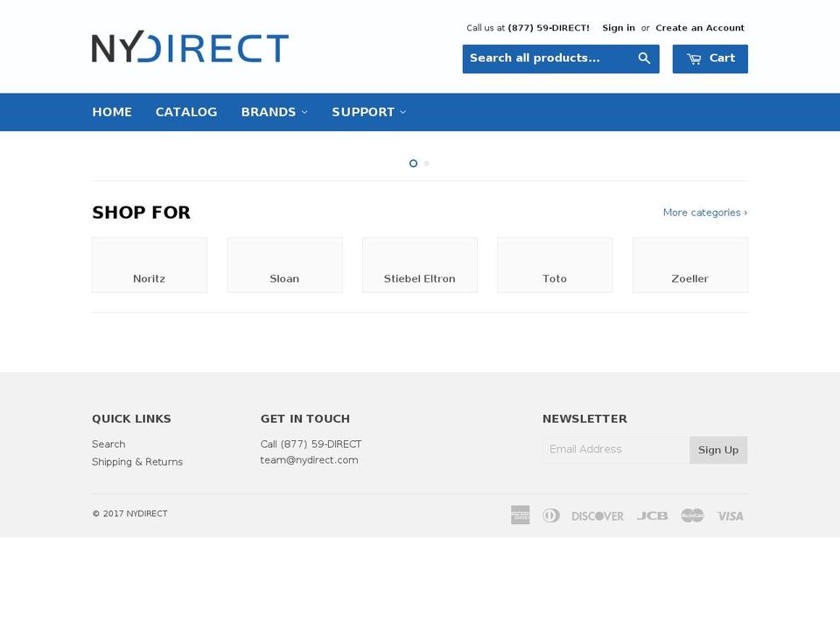Expand the Brands dropdown arrow

click(304, 112)
